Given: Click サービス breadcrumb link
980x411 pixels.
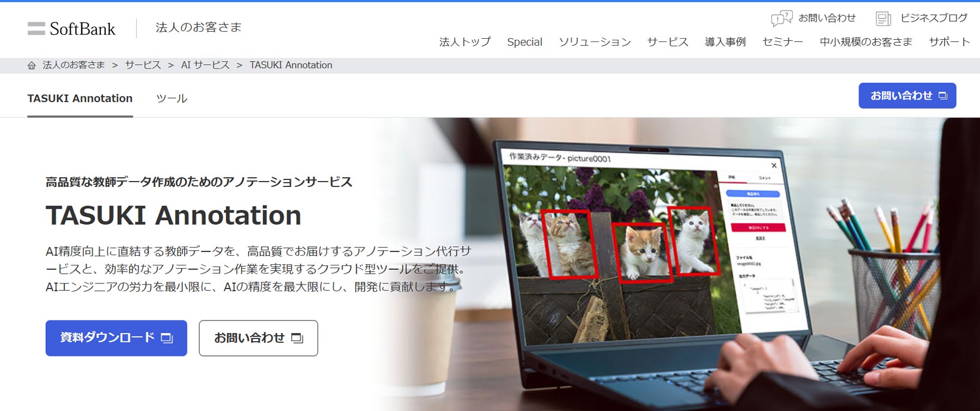Looking at the screenshot, I should 143,65.
